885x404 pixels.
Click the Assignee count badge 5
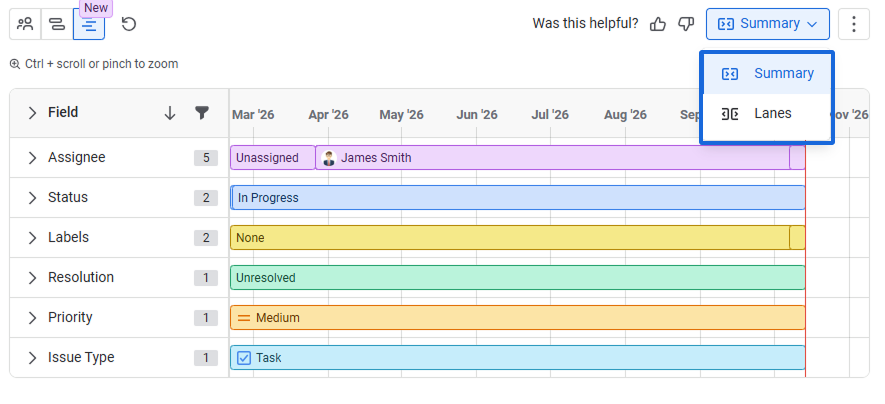206,158
